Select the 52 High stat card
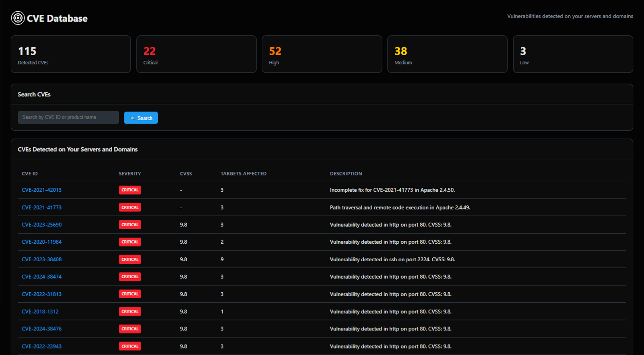 (322, 54)
